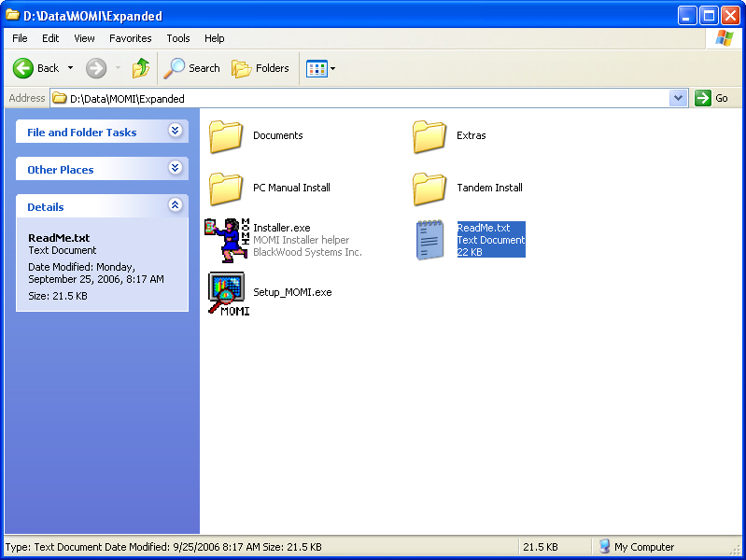Screen dimensions: 746x560
Task: Click the Go button
Action: (x=711, y=98)
